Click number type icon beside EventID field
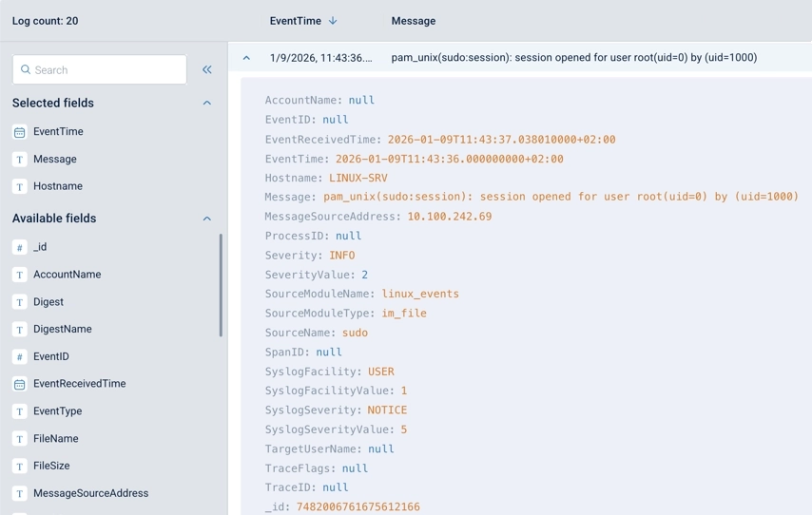 click(20, 356)
